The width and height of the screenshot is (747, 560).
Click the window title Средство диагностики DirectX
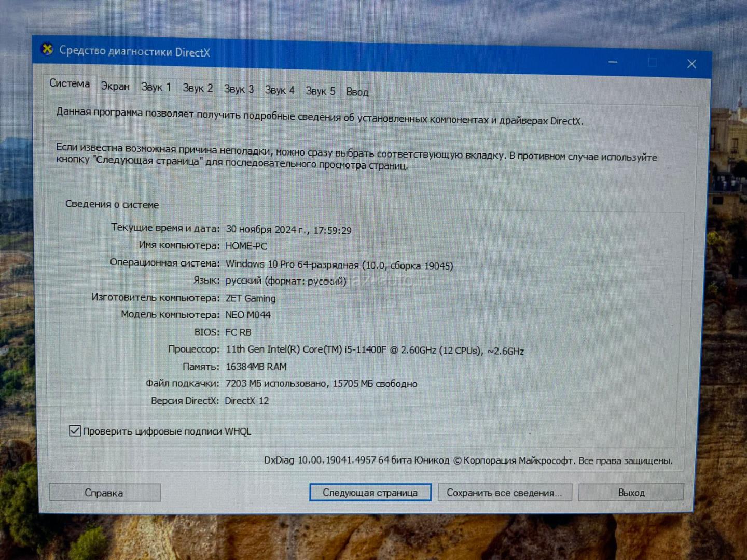pyautogui.click(x=134, y=51)
